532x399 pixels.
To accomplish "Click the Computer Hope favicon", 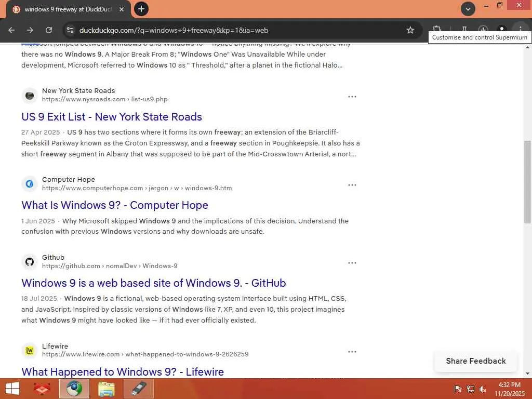I will [x=30, y=184].
